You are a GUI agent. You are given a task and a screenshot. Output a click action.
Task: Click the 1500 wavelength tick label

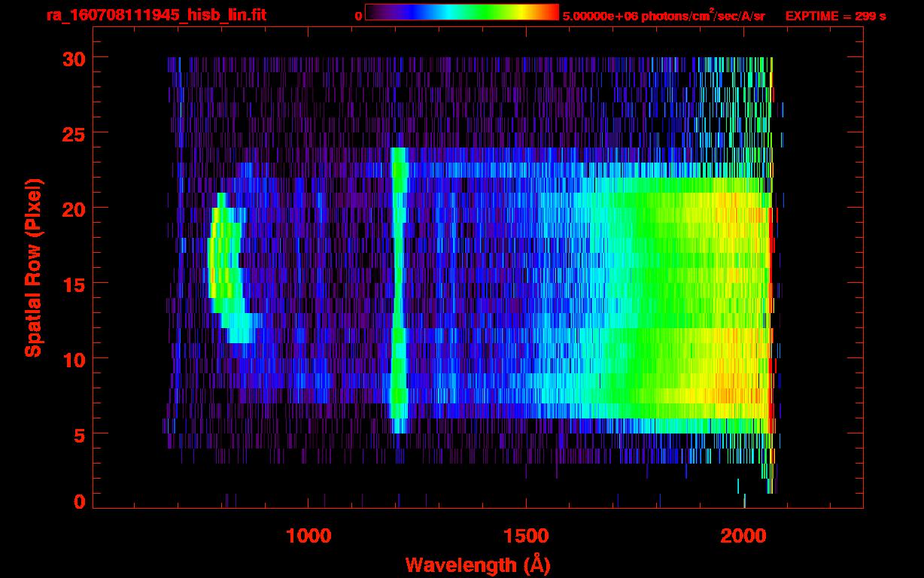point(526,535)
